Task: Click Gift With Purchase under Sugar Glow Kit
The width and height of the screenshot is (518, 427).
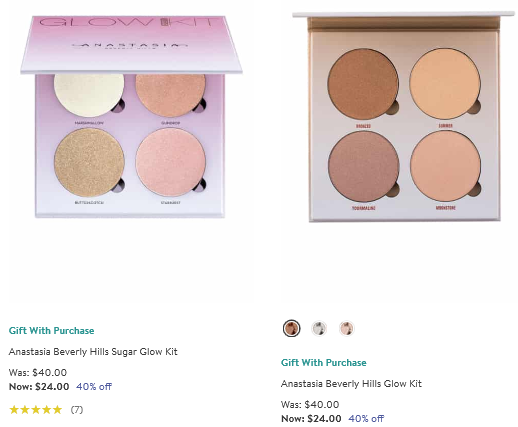Action: tap(51, 331)
